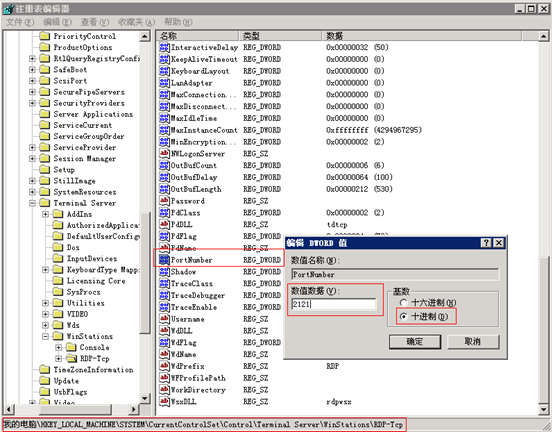Viewport: 552px width, 432px height.
Task: Click the WsxDLL string value icon
Action: click(164, 401)
